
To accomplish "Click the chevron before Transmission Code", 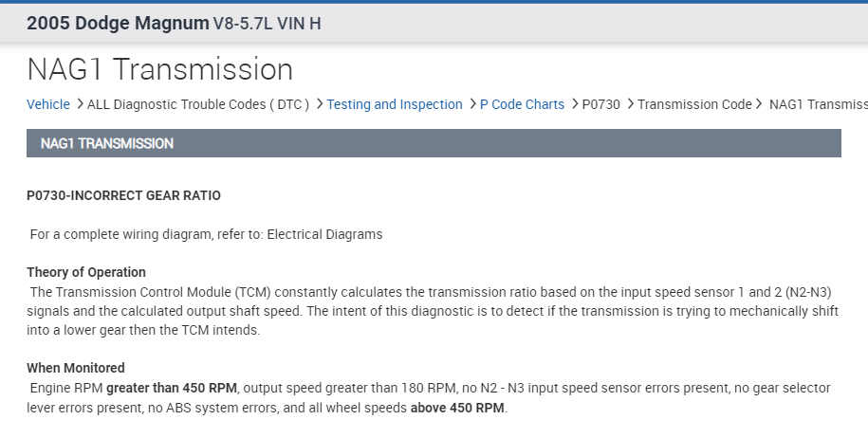I will 630,104.
